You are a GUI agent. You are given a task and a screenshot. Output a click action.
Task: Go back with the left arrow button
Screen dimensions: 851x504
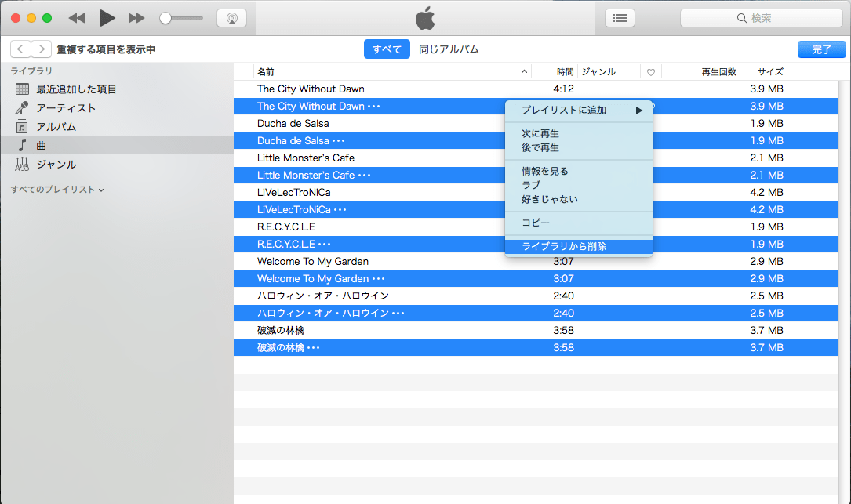(x=20, y=49)
